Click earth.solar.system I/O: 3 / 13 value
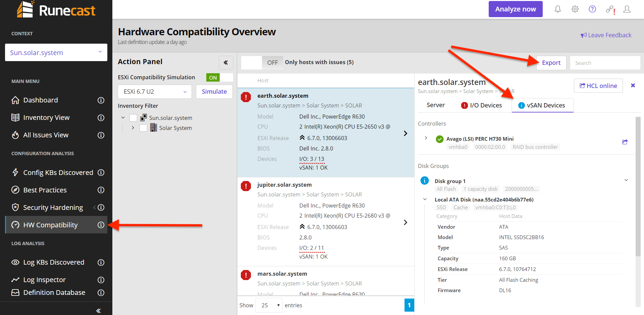 click(312, 159)
